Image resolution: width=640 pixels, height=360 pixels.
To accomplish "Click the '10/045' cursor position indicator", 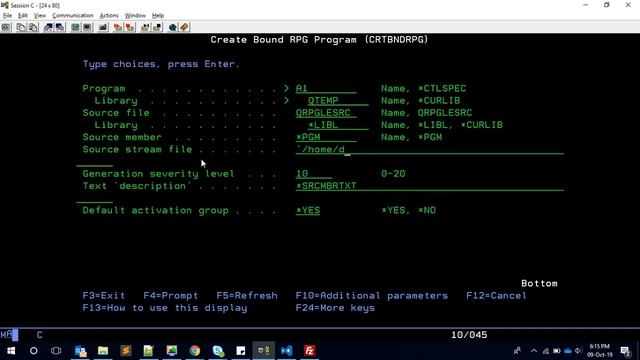I will point(469,335).
